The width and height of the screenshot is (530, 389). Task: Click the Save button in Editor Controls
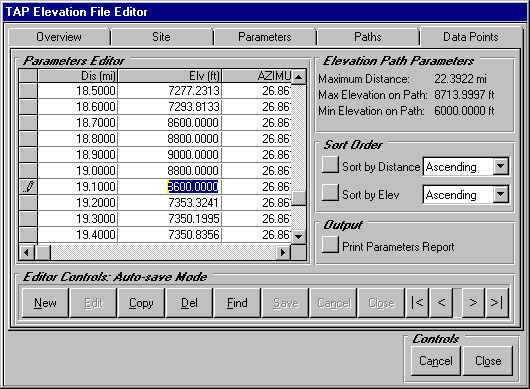(286, 303)
